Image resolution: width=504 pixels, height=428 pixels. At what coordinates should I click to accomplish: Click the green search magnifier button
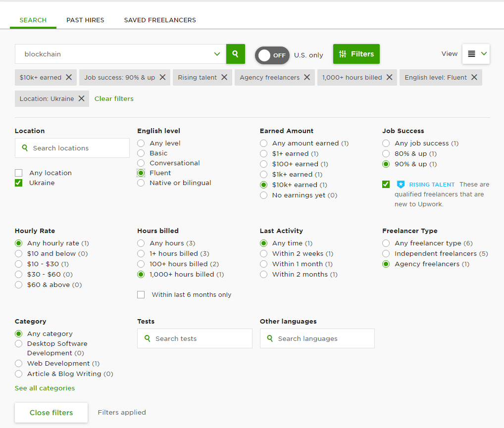pyautogui.click(x=236, y=54)
